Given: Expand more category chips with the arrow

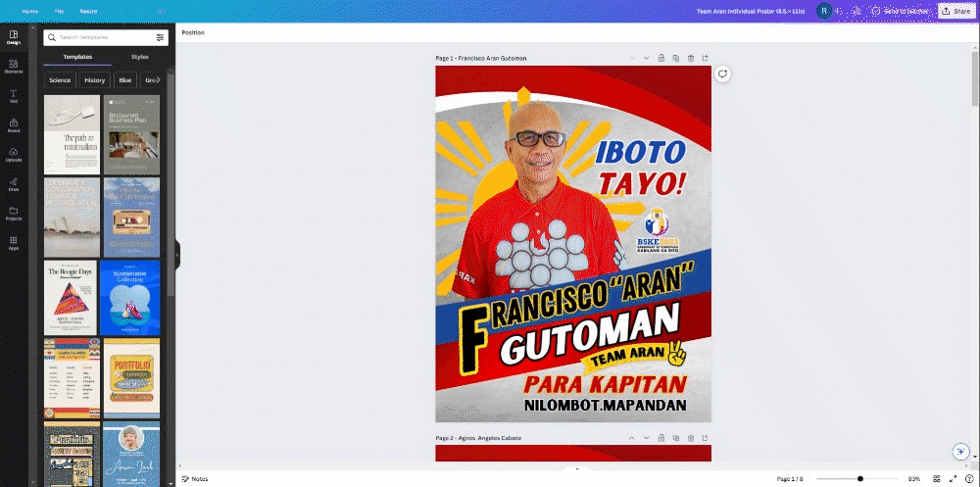Looking at the screenshot, I should click(158, 80).
